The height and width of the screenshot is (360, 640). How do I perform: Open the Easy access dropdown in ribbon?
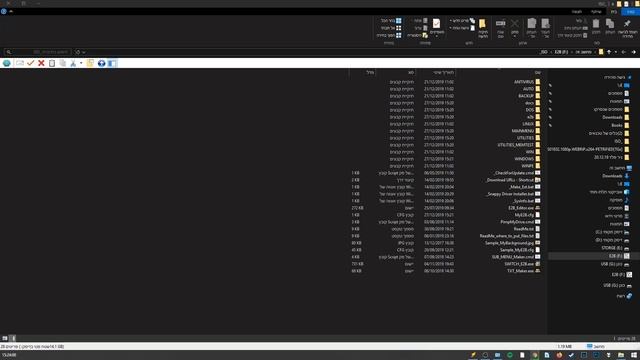462,28
